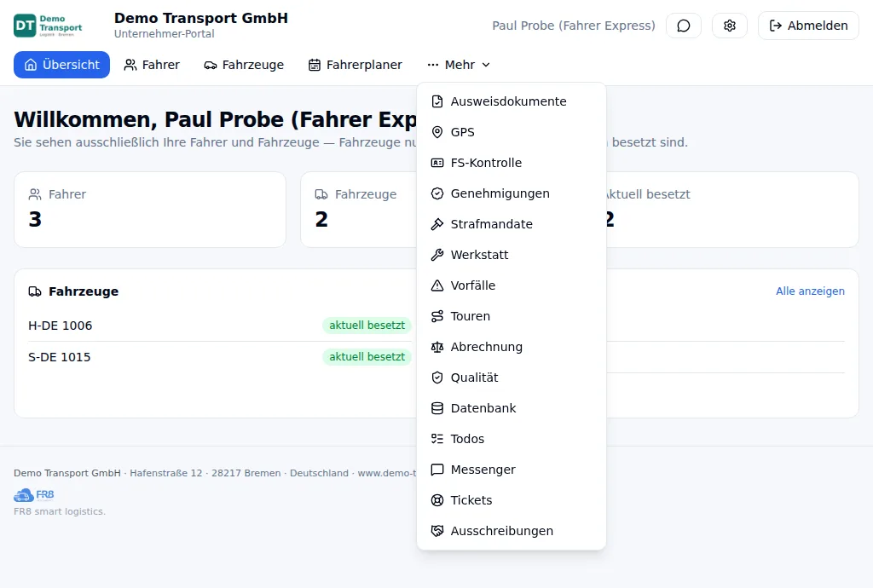Click the footer address text
The height and width of the screenshot is (588, 873).
click(215, 473)
